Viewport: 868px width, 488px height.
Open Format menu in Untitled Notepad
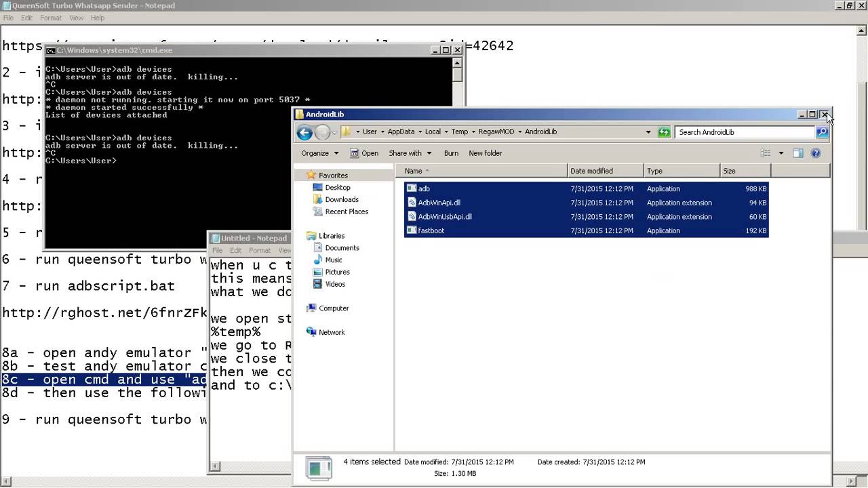click(x=260, y=250)
